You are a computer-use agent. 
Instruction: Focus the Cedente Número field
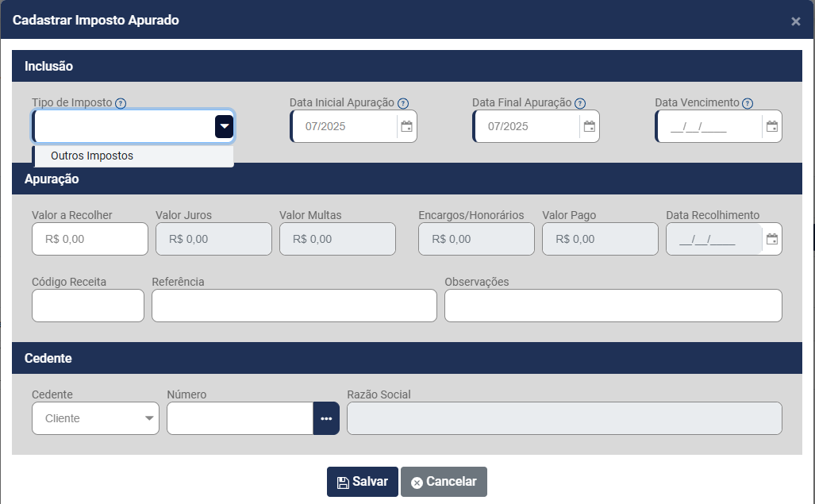[x=240, y=418]
